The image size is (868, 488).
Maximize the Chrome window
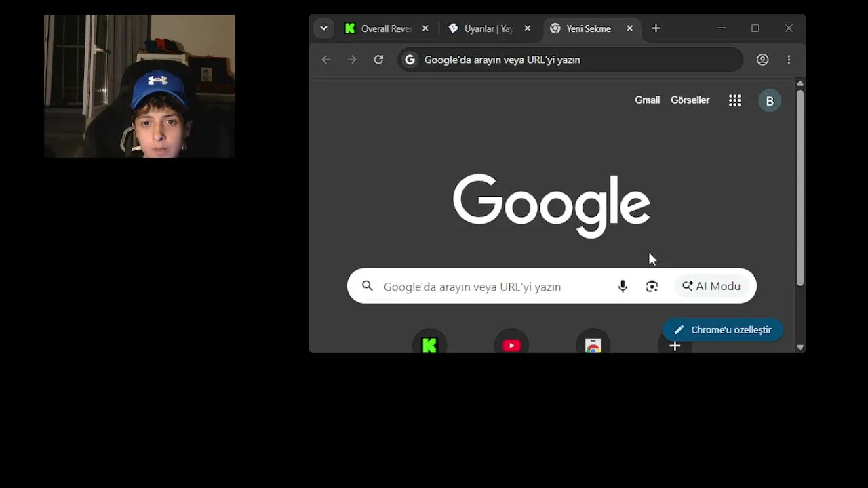coord(755,28)
